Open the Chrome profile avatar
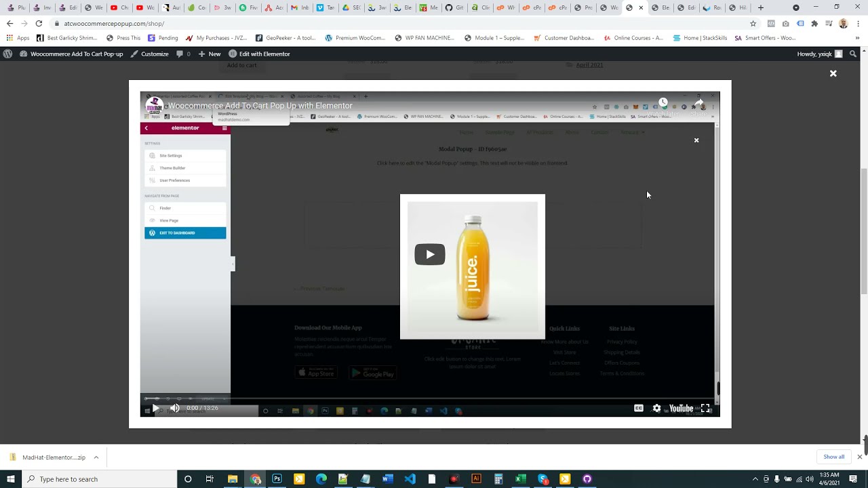Image resolution: width=868 pixels, height=488 pixels. (x=843, y=23)
